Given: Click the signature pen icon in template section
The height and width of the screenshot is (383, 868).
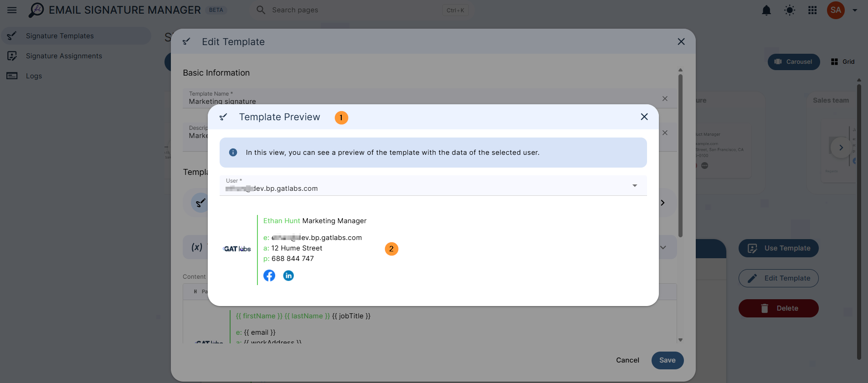Looking at the screenshot, I should pos(200,203).
